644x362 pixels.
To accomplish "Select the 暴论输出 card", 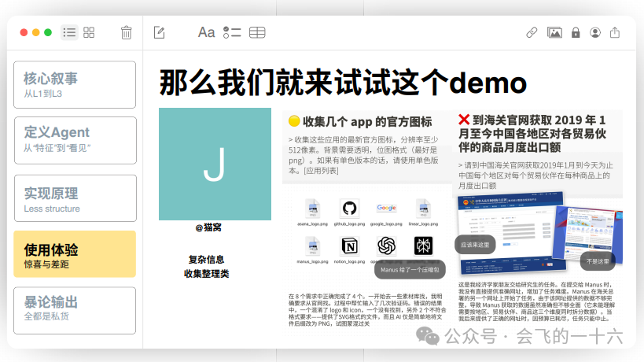I will point(75,310).
